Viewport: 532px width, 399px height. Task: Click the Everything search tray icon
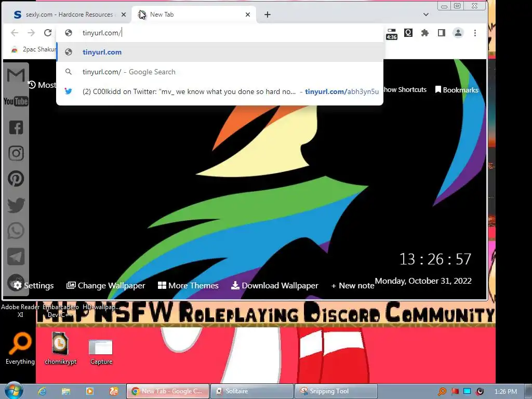click(x=442, y=392)
